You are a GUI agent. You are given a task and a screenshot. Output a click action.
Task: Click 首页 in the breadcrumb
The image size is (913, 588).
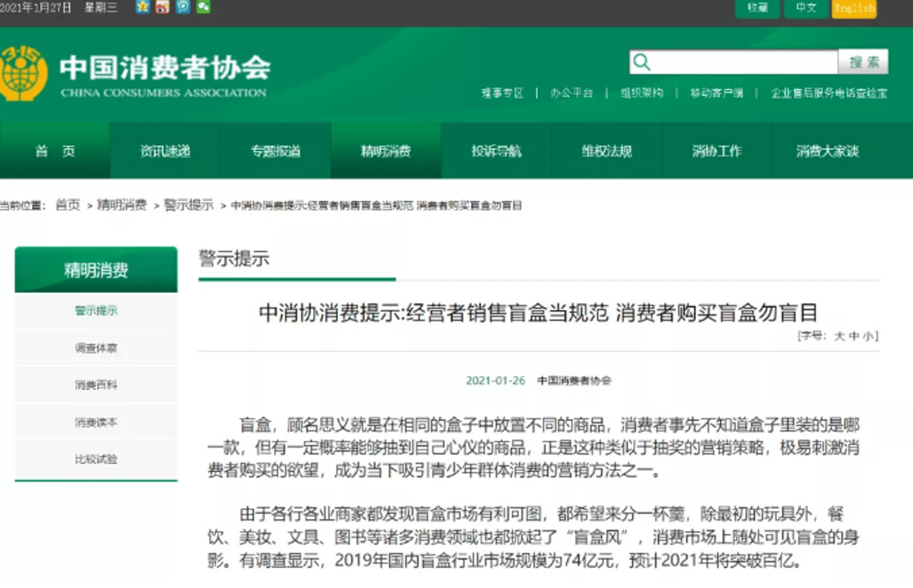(68, 205)
